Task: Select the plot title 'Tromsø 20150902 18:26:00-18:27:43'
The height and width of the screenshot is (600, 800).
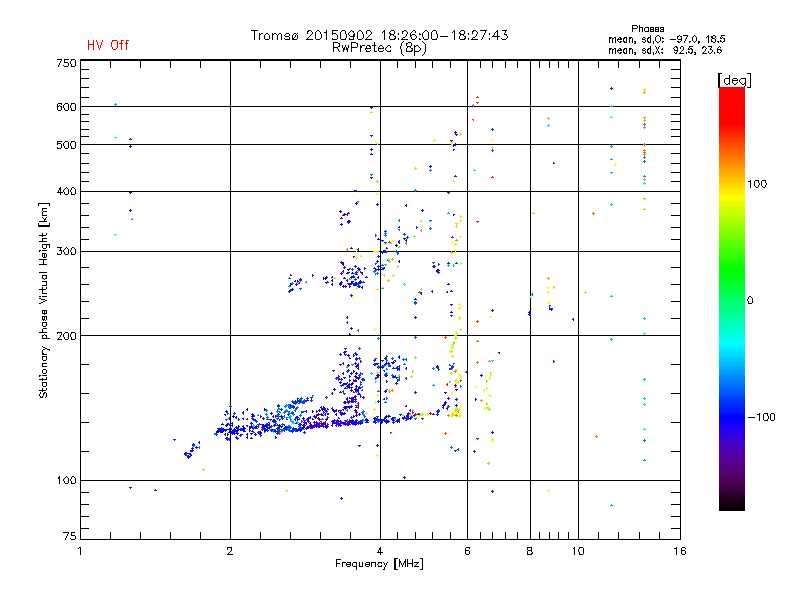Action: pyautogui.click(x=379, y=35)
